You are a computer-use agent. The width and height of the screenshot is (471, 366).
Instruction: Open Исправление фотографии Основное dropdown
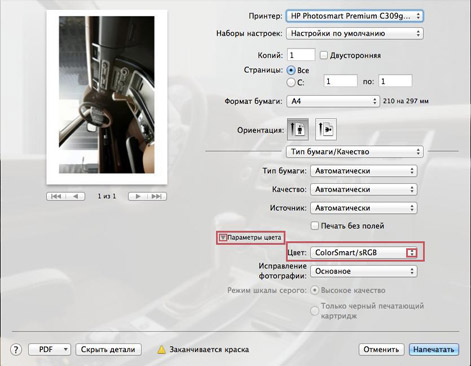click(x=364, y=271)
